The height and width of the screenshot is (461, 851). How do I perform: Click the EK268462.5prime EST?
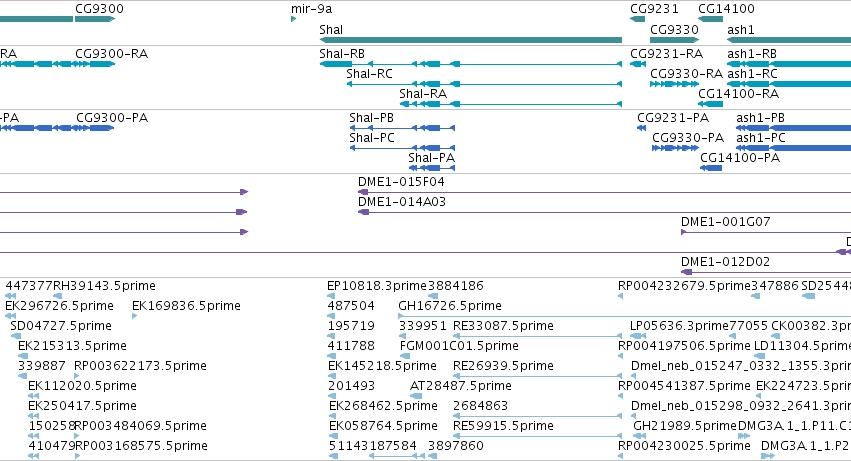point(333,416)
